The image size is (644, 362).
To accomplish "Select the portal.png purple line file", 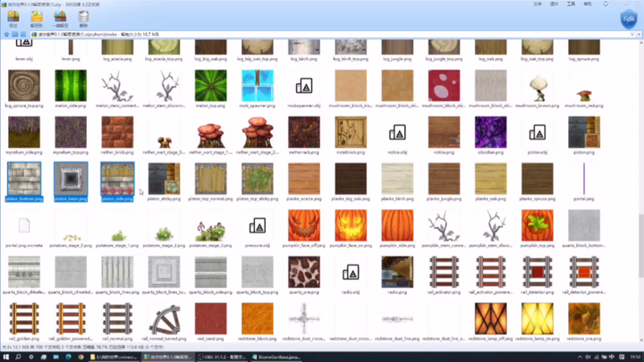I will click(584, 181).
